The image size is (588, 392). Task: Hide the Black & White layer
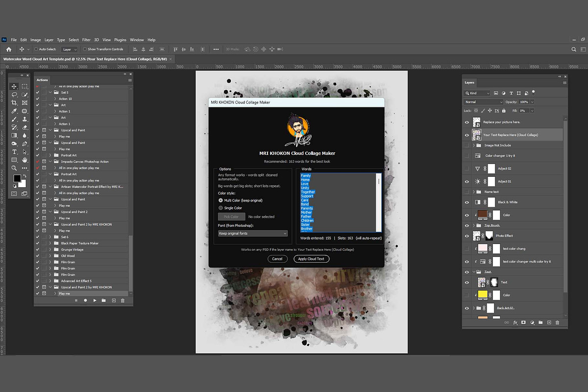[x=466, y=202]
